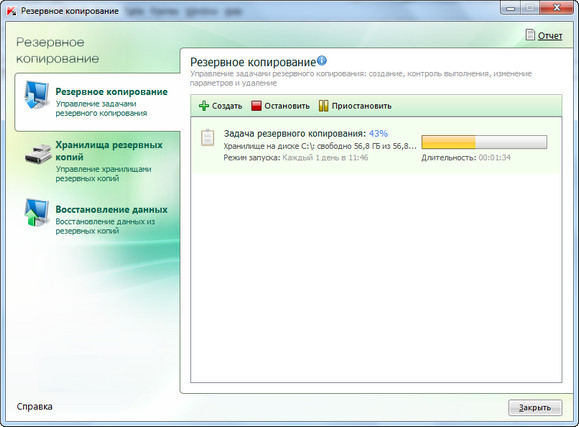Click the clipboard backup task icon
The width and height of the screenshot is (579, 427).
pyautogui.click(x=208, y=137)
